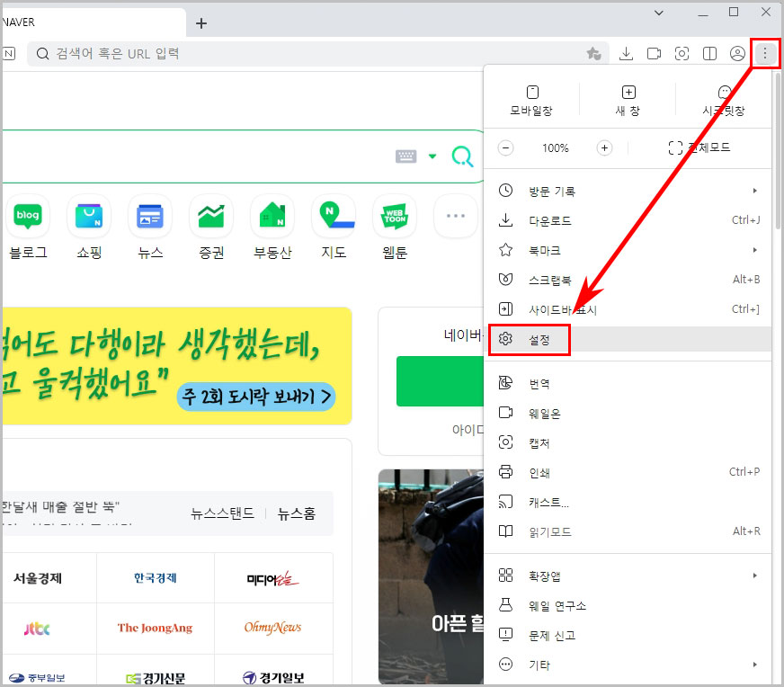Open the 뉴스스탠드 link
The image size is (784, 687).
point(222,513)
